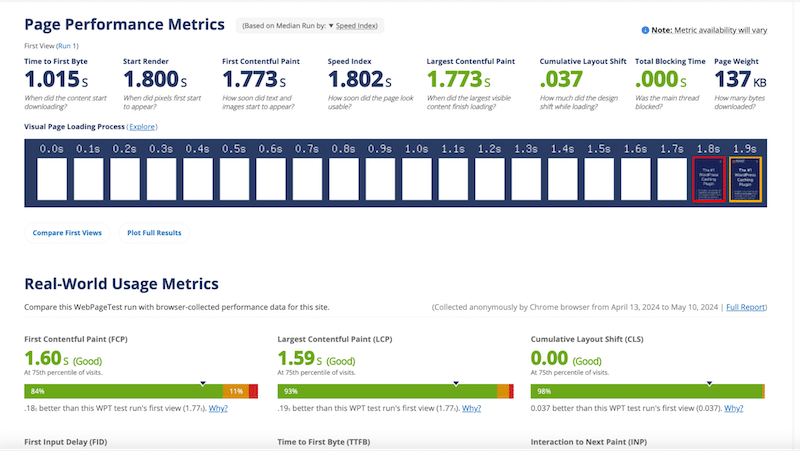Select the orange-bordered 1.9s filmstrip frame
The width and height of the screenshot is (800, 451).
(744, 180)
